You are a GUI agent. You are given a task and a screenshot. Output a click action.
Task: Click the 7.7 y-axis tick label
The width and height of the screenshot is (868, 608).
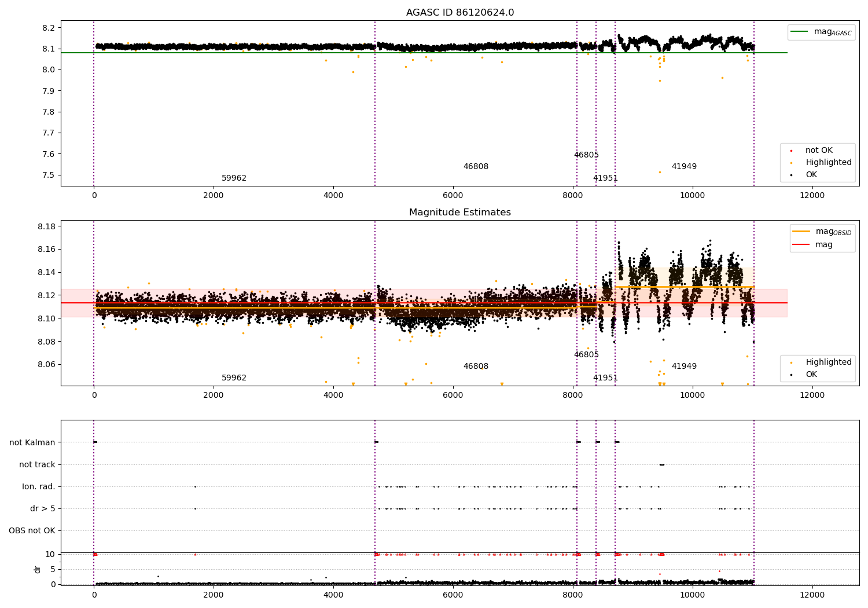coord(49,133)
